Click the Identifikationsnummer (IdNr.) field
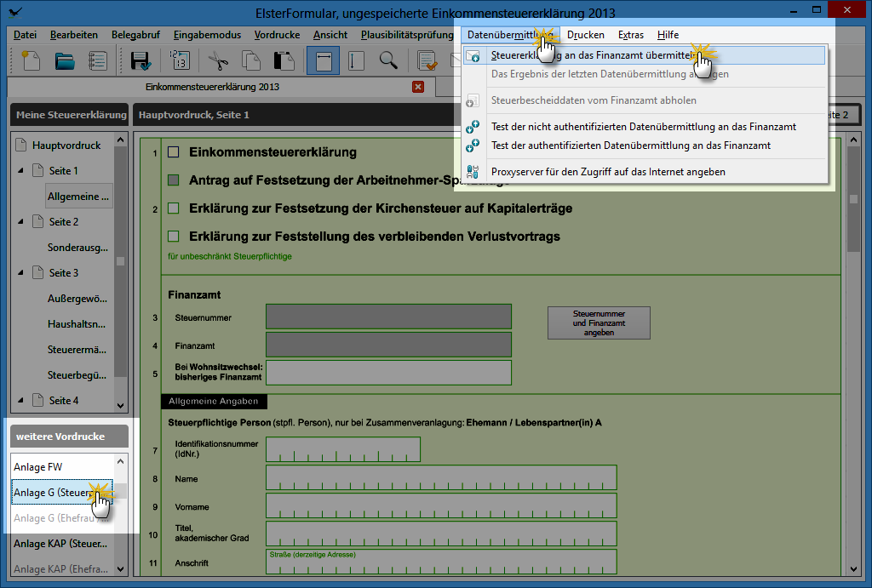 coord(343,449)
